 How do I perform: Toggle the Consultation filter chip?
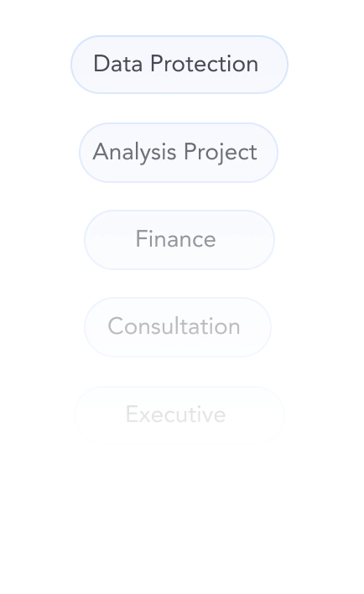[x=178, y=327]
